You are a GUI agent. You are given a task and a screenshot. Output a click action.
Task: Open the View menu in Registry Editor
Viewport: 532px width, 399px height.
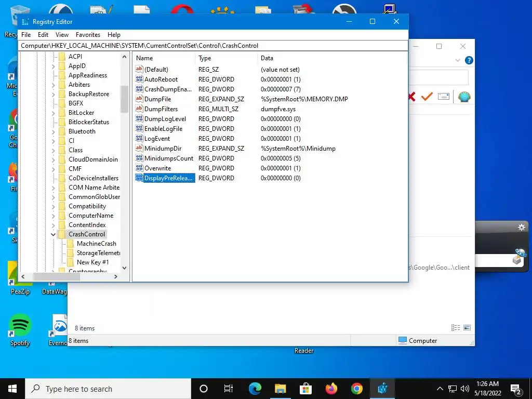[62, 35]
